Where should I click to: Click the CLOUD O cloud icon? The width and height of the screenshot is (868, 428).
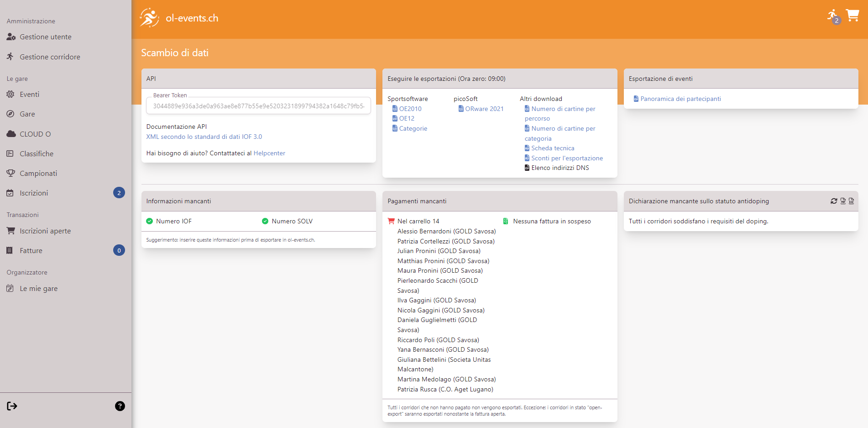coord(11,134)
